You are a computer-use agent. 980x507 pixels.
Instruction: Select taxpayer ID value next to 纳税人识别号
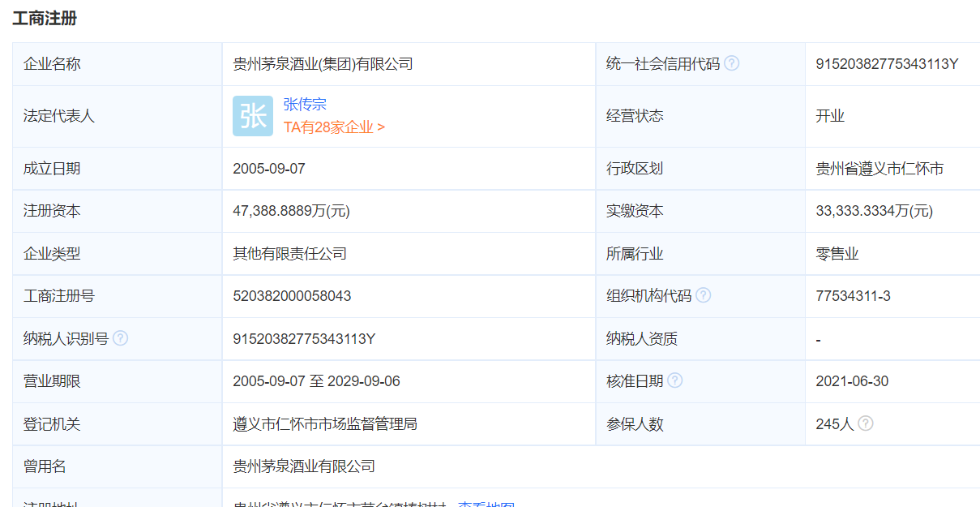[304, 338]
